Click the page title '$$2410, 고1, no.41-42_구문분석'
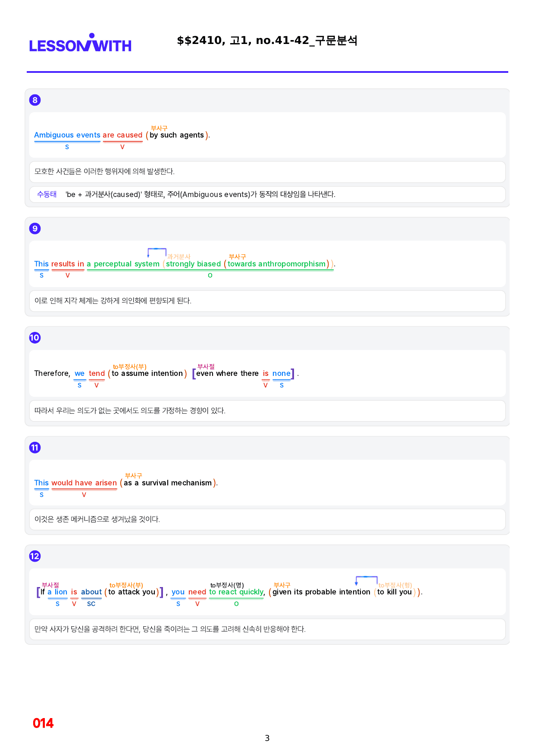This screenshot has height=756, width=535. (267, 41)
